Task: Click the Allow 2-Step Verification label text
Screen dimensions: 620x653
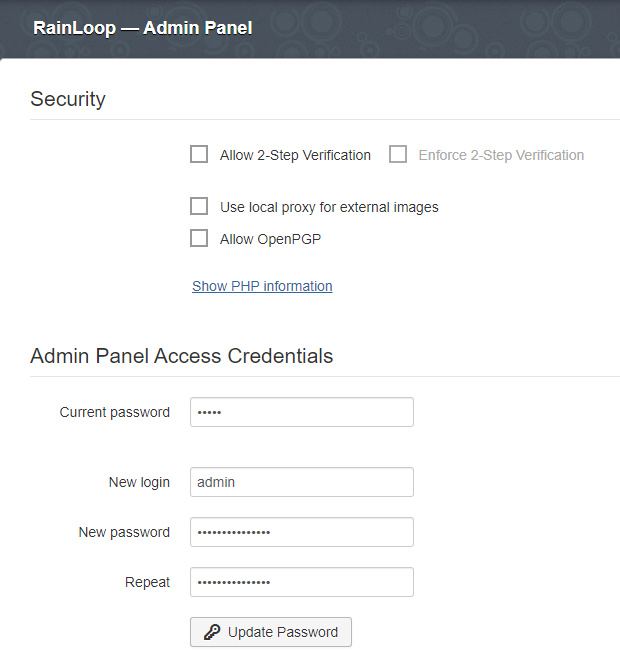Action: pos(295,155)
